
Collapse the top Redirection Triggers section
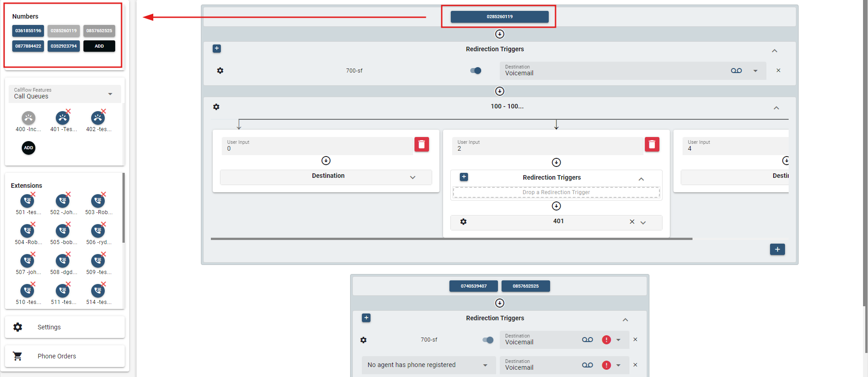pos(774,51)
